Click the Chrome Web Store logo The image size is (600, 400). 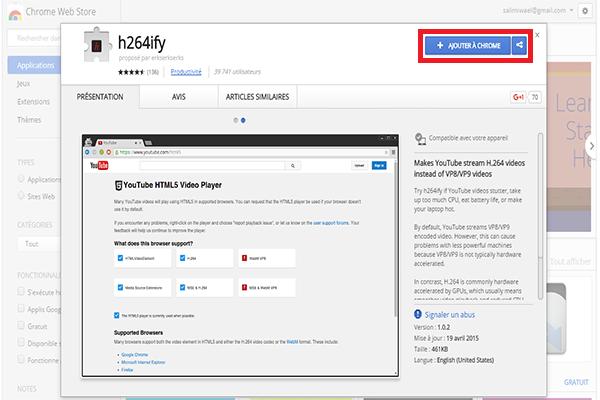15,14
